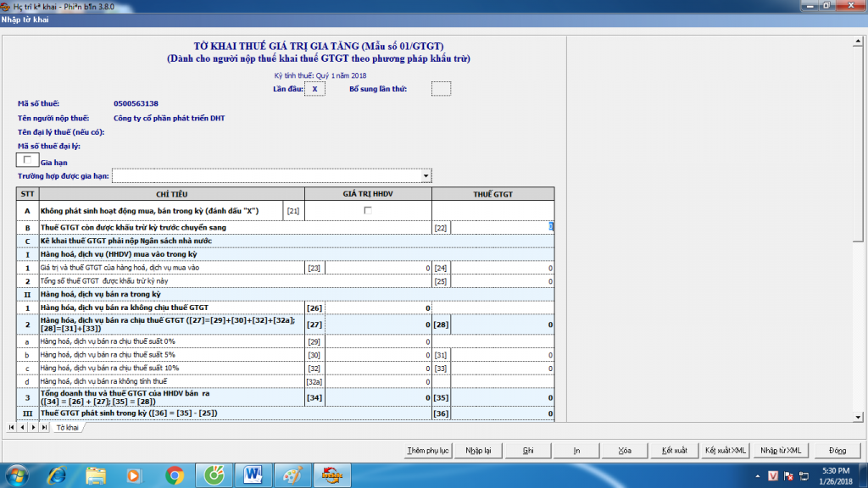Open Windows Media Player taskbar icon
Viewport: 868px width, 488px height.
point(135,474)
